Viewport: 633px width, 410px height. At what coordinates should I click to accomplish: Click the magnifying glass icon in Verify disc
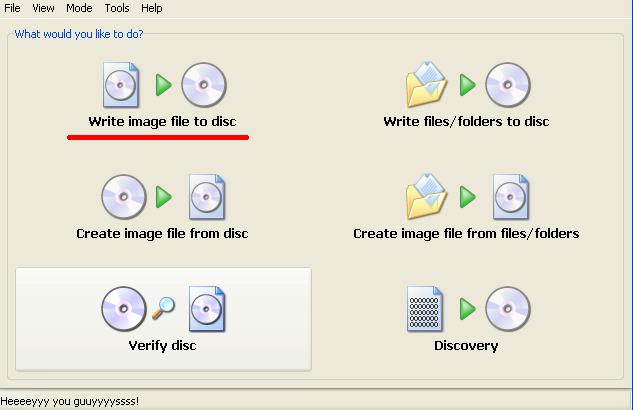pos(163,308)
